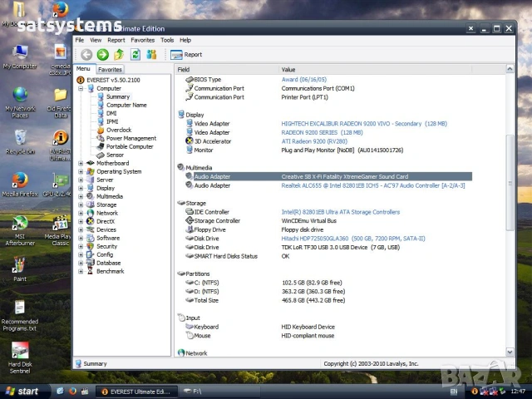Select EVEREST v5.50.2100 root item
Image resolution: width=532 pixels, height=399 pixels.
tap(113, 80)
